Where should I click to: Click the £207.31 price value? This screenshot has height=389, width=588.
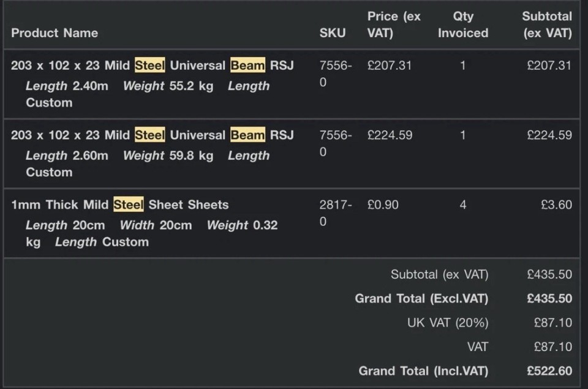click(390, 66)
